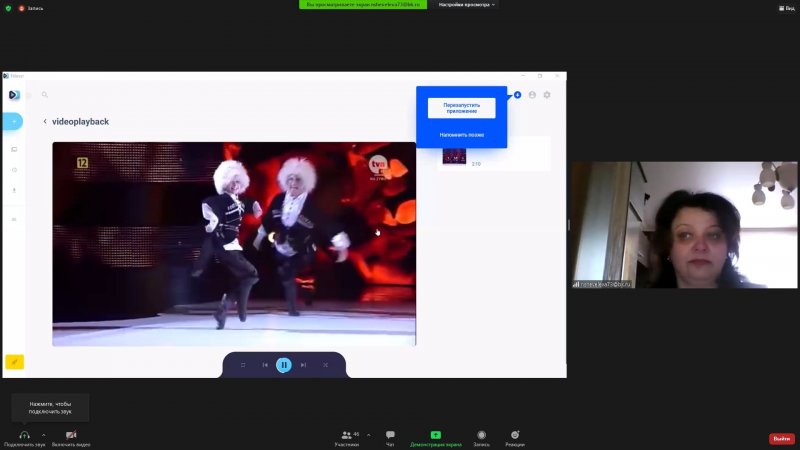Screen dimensions: 800x450
Task: Click the red 'Выйти' leave button
Action: tap(782, 439)
